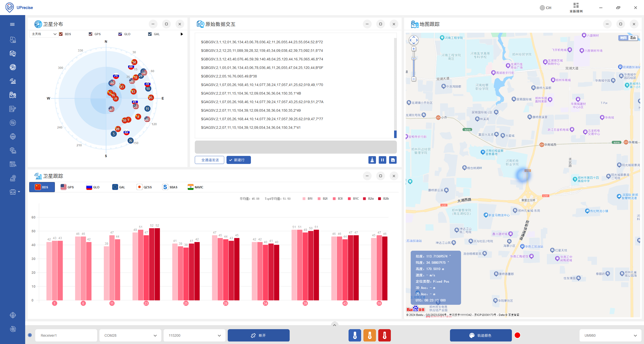The width and height of the screenshot is (644, 344).
Task: Toggle the New Line (新建行) option
Action: pos(239,160)
